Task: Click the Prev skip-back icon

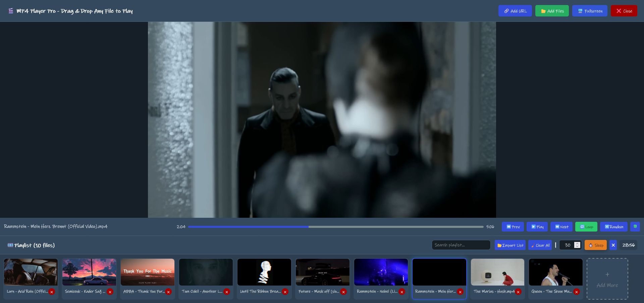Action: click(x=509, y=227)
